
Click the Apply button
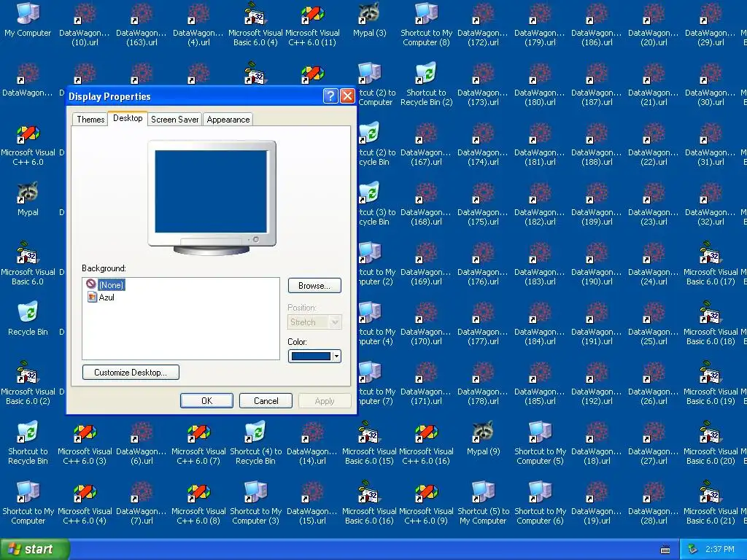click(x=325, y=400)
